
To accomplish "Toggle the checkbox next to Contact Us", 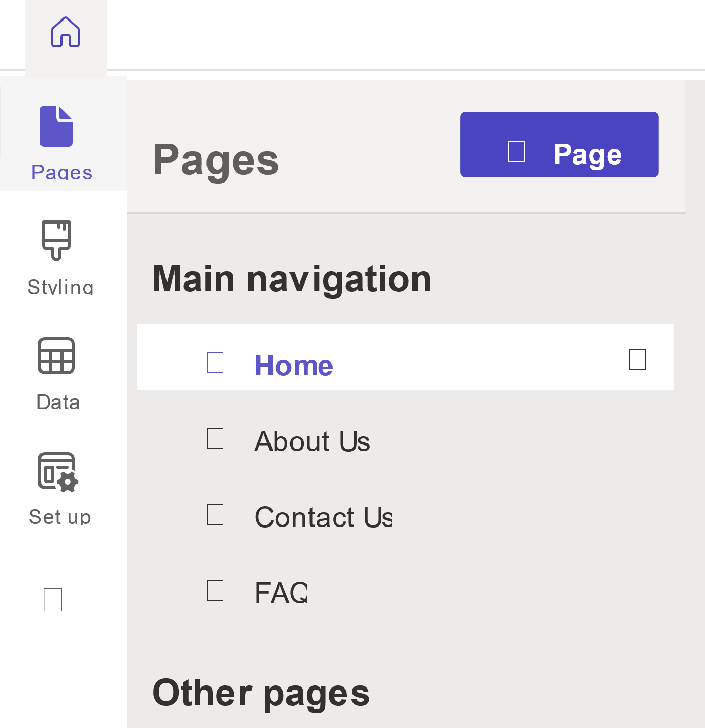I will click(215, 514).
